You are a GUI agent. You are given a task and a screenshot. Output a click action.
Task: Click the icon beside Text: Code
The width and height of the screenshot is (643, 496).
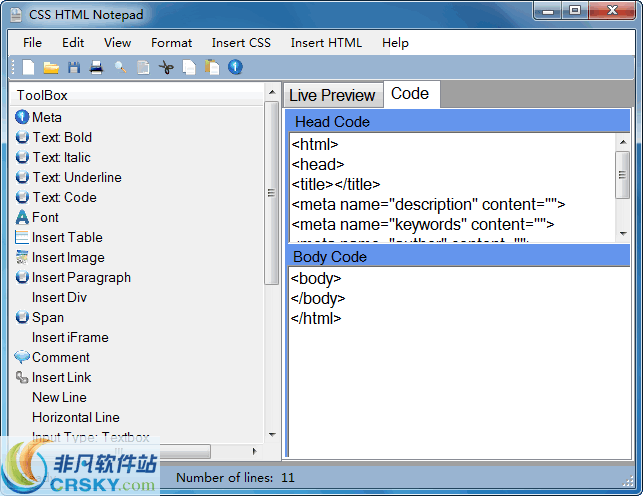click(x=22, y=197)
